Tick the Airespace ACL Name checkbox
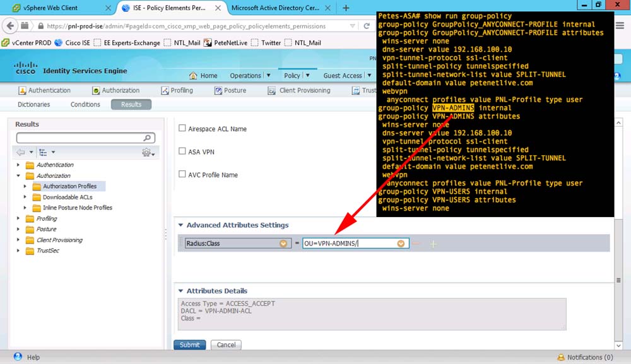 pyautogui.click(x=182, y=128)
